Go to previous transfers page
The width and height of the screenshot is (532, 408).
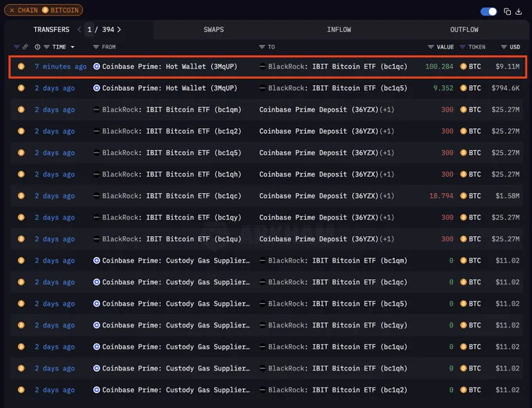[x=79, y=30]
